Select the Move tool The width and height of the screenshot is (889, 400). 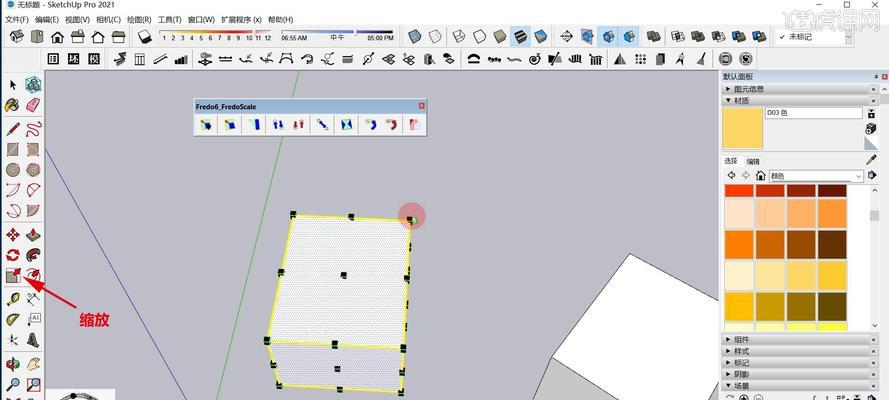(x=13, y=235)
